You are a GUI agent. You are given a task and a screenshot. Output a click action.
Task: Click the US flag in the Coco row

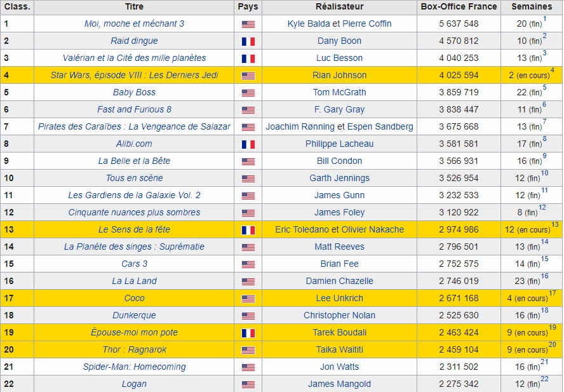tap(248, 299)
